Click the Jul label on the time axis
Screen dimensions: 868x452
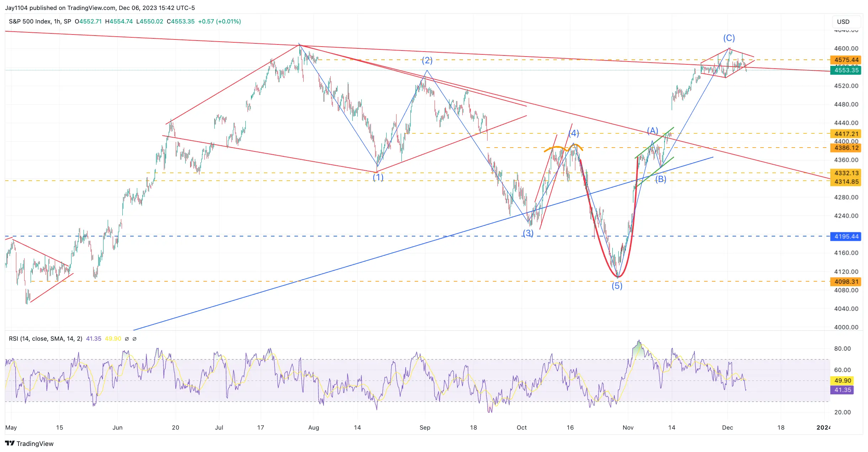click(x=219, y=427)
